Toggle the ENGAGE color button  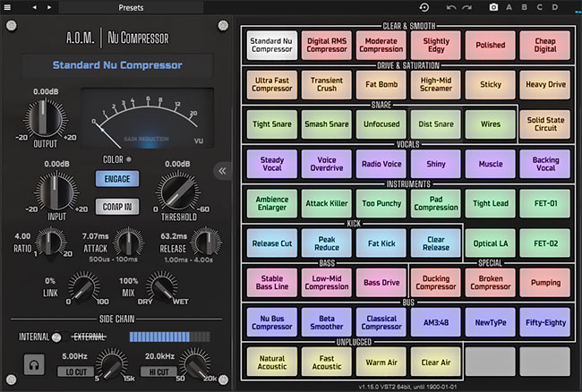point(117,179)
